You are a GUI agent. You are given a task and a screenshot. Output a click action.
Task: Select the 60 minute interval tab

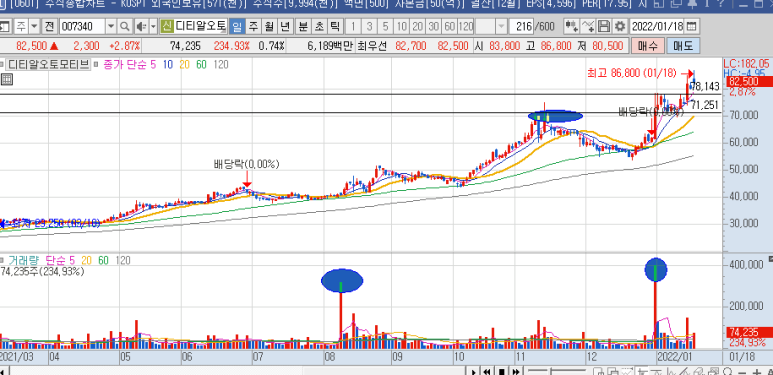pos(449,26)
